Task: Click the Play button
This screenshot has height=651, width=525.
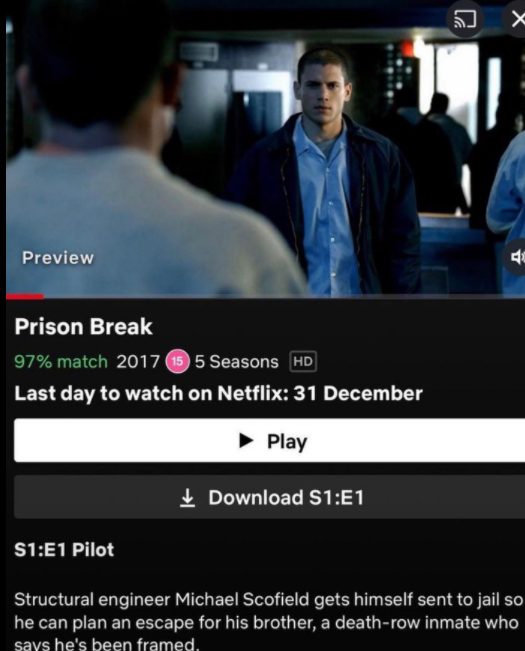Action: (269, 441)
